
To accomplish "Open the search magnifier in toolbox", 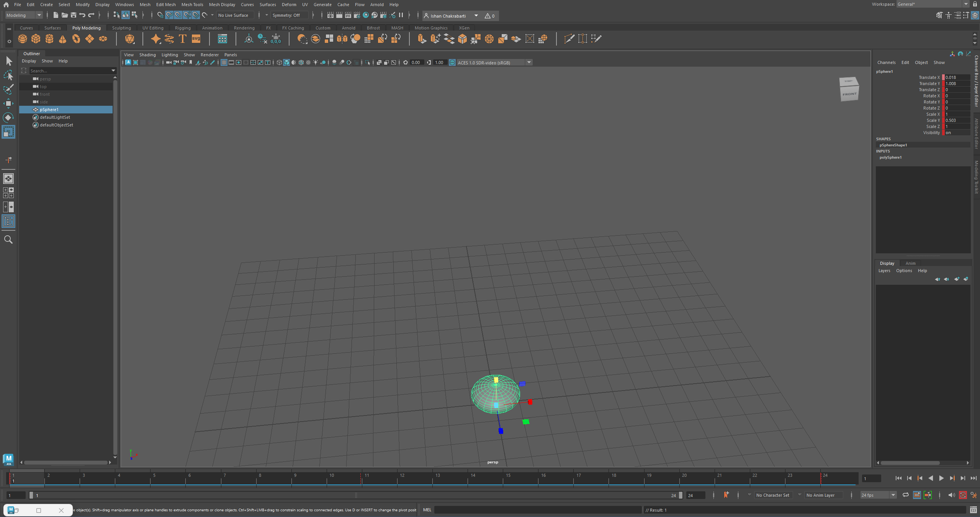I will point(8,239).
